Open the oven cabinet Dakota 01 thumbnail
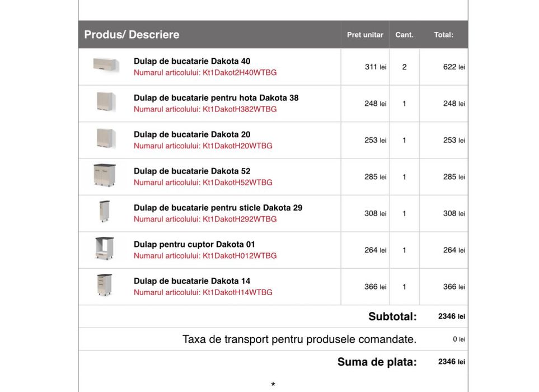539x392 pixels. coord(105,249)
